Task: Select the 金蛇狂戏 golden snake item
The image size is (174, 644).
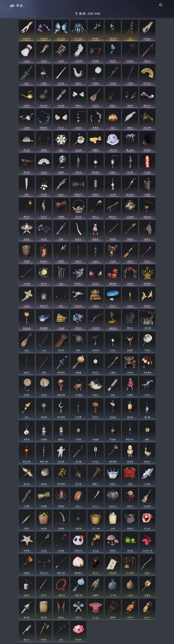Action: point(113,319)
